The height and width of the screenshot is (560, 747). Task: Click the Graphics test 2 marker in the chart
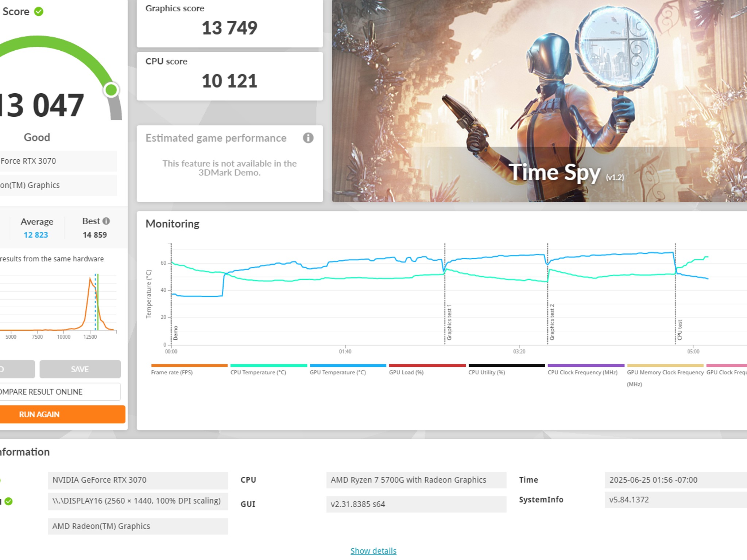coord(552,322)
